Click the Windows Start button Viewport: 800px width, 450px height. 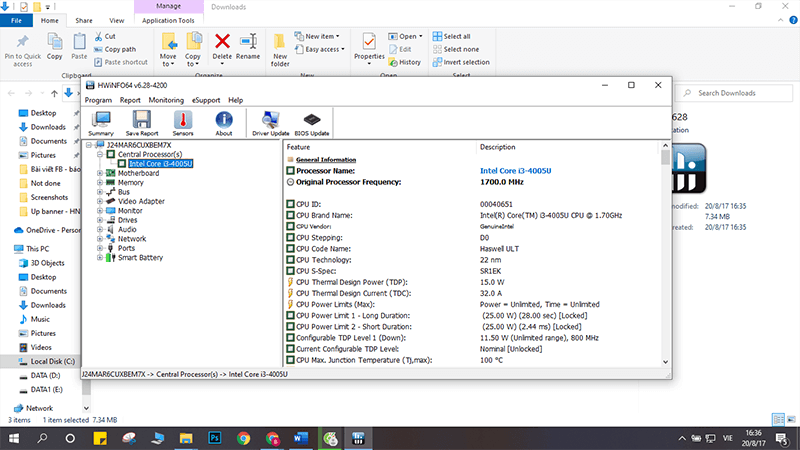(x=14, y=438)
